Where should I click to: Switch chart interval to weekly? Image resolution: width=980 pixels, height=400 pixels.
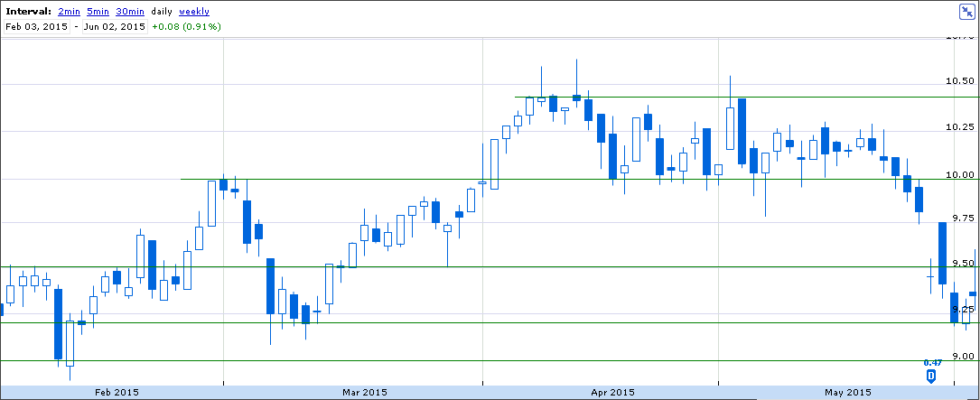pyautogui.click(x=194, y=11)
